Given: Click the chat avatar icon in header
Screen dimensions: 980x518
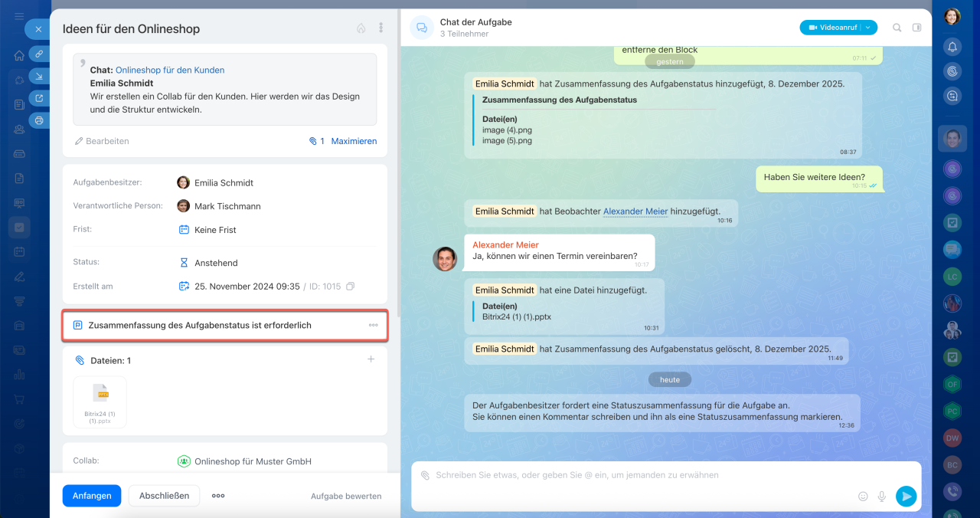Looking at the screenshot, I should [x=421, y=28].
